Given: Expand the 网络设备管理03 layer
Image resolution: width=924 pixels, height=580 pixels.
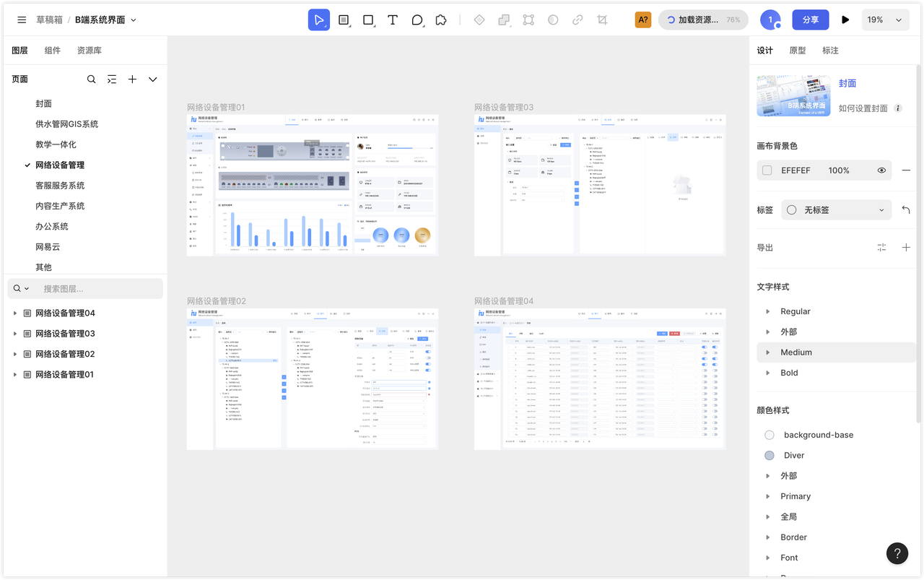Looking at the screenshot, I should point(15,334).
